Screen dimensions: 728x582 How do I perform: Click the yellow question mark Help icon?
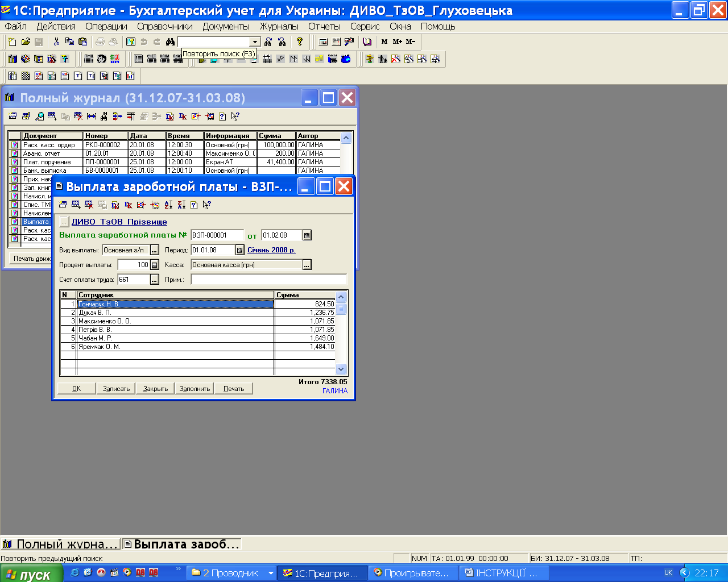(300, 41)
